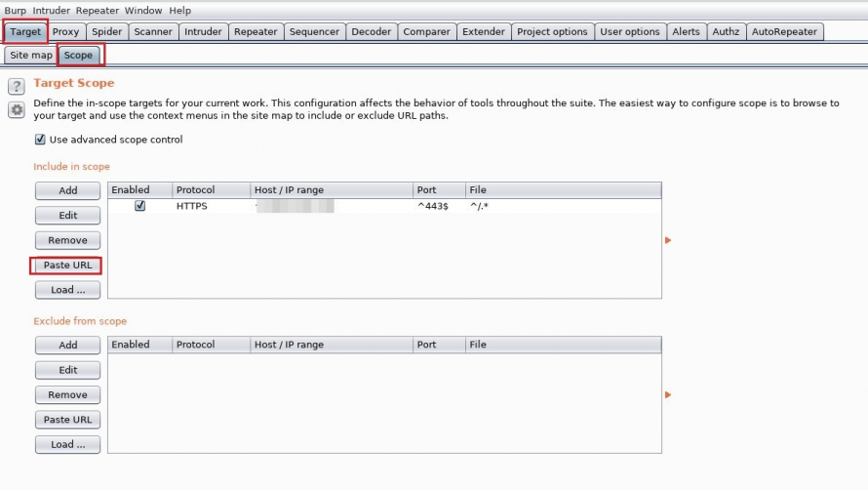Click Exclude table Enabled column header
Viewport: 868px width, 490px height.
tap(140, 345)
